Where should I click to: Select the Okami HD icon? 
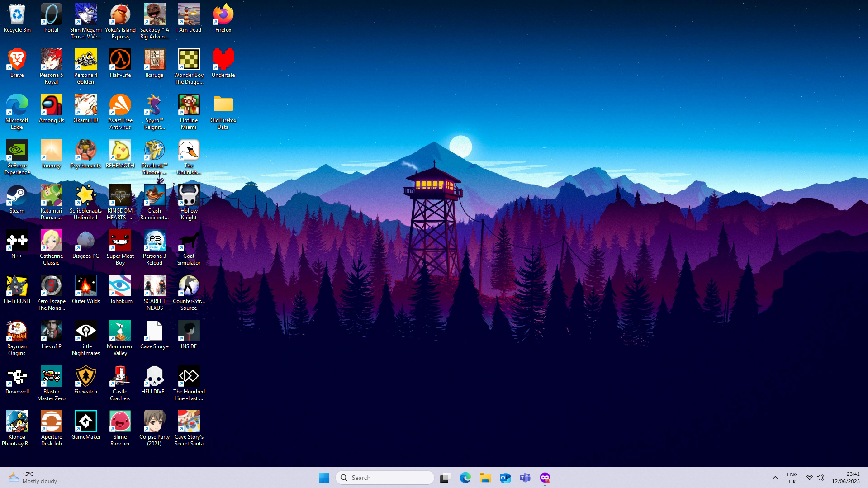pos(86,105)
